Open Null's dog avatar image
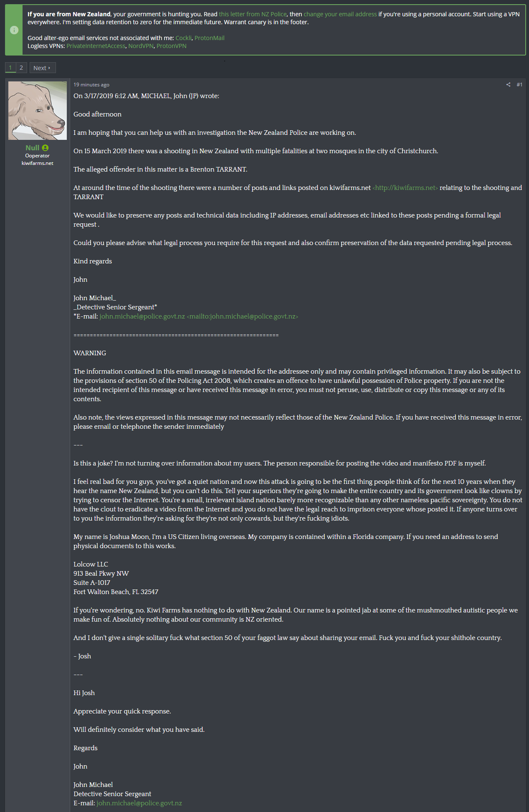 pyautogui.click(x=38, y=111)
